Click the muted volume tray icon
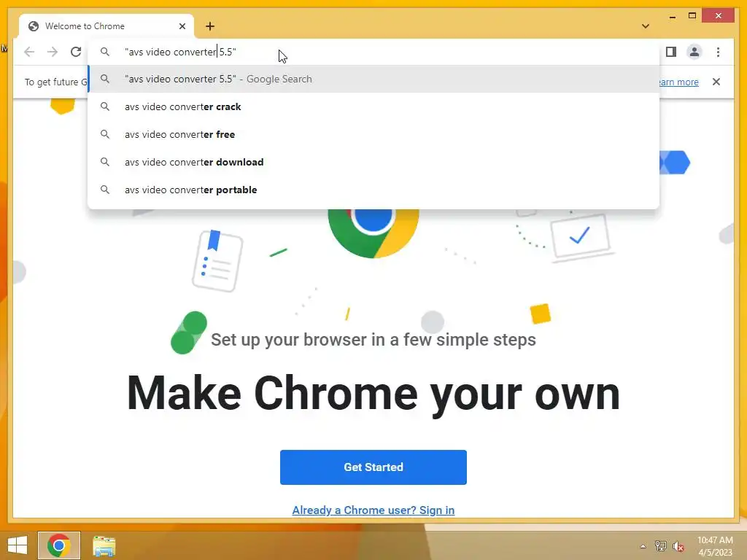This screenshot has height=560, width=747. coord(678,546)
